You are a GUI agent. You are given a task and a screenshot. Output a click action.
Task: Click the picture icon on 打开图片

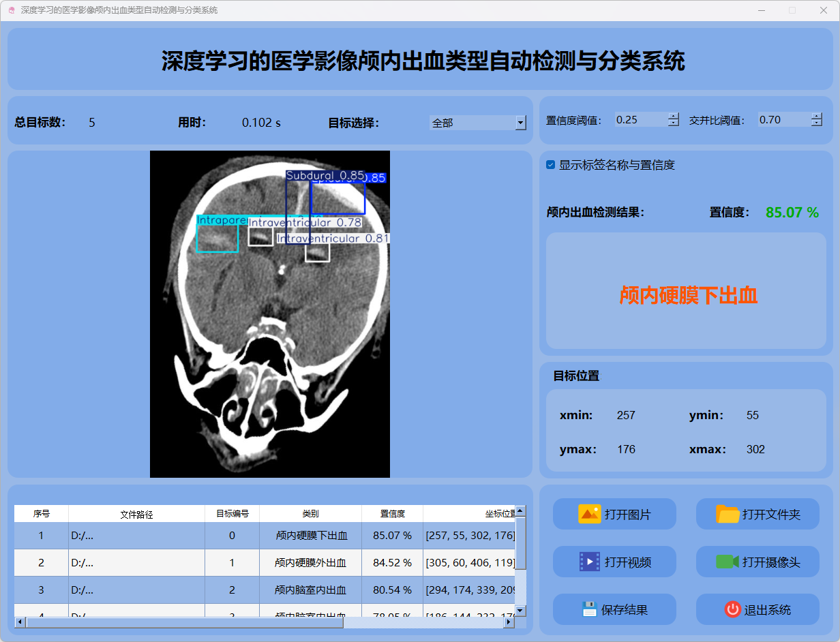(x=589, y=514)
